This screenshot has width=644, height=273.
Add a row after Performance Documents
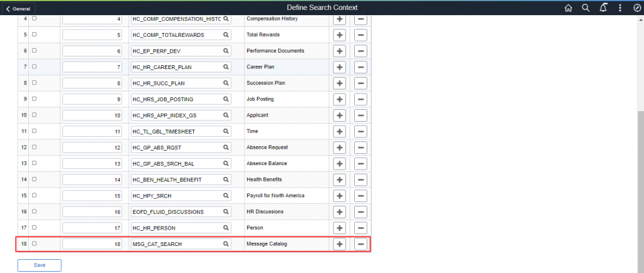coord(339,51)
